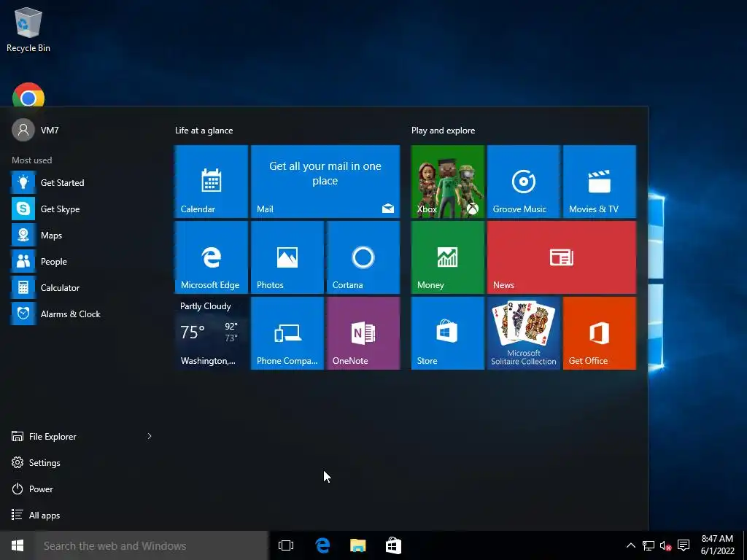
Task: Show hidden system tray icons
Action: (631, 545)
